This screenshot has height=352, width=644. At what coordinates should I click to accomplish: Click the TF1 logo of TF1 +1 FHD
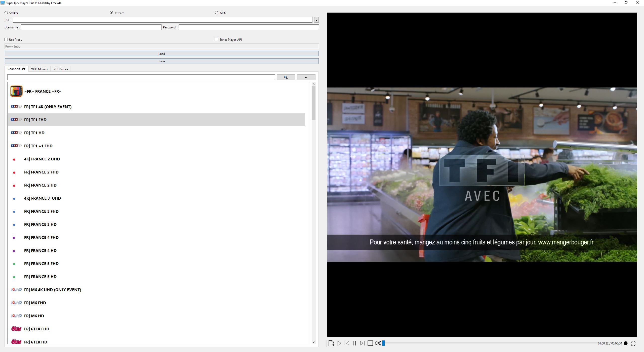coord(16,146)
